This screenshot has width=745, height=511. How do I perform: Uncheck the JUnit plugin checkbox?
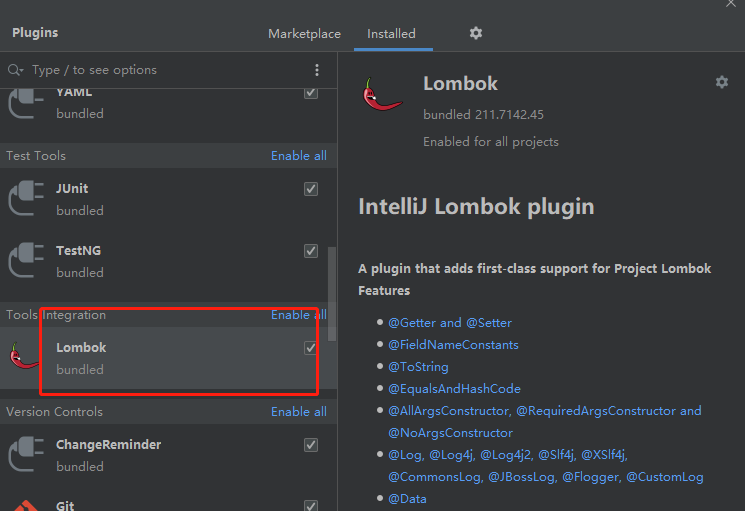pos(311,189)
